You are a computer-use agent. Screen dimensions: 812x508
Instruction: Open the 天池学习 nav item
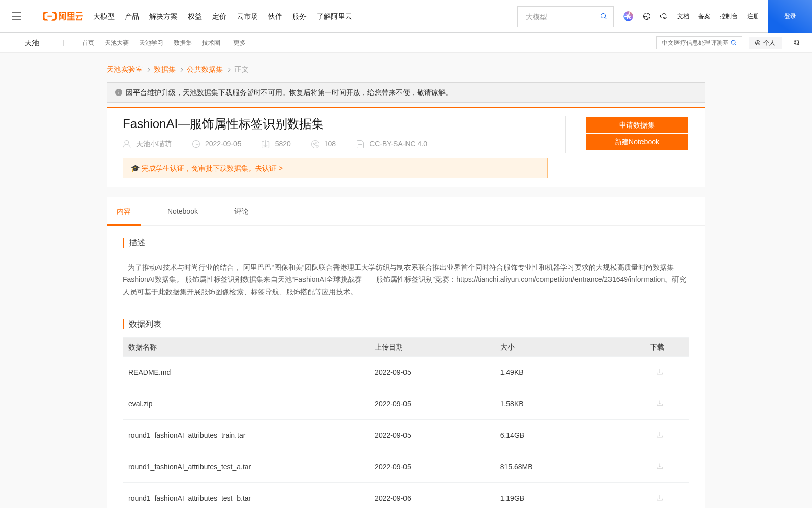[x=151, y=43]
